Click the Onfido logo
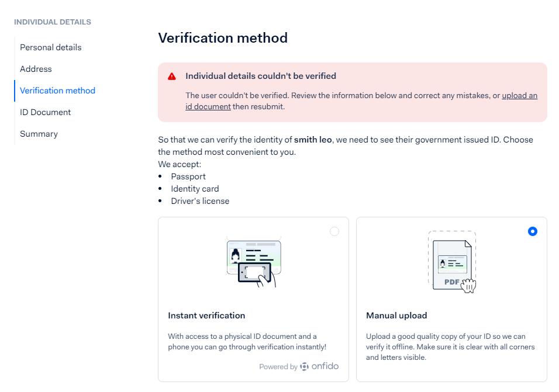The width and height of the screenshot is (559, 392). [319, 367]
